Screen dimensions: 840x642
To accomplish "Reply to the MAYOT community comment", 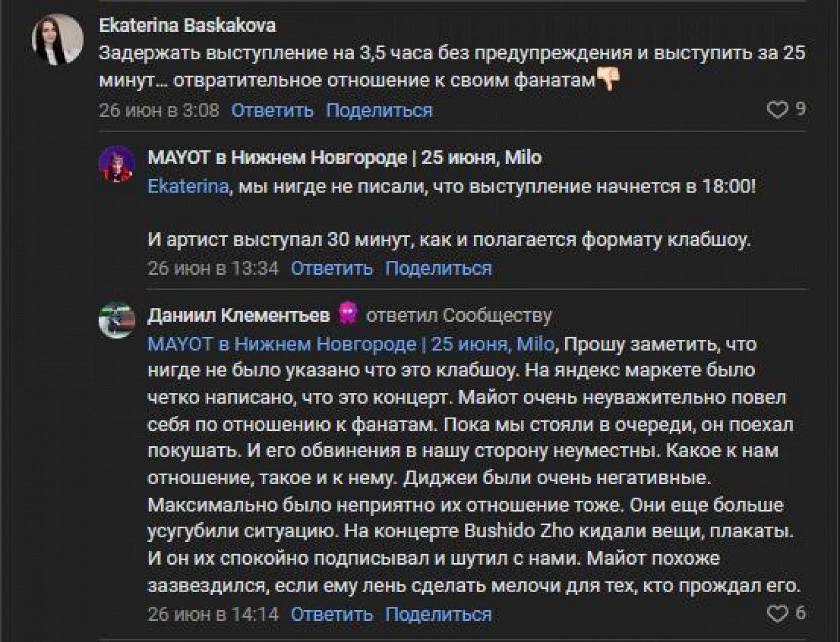I will pyautogui.click(x=332, y=269).
